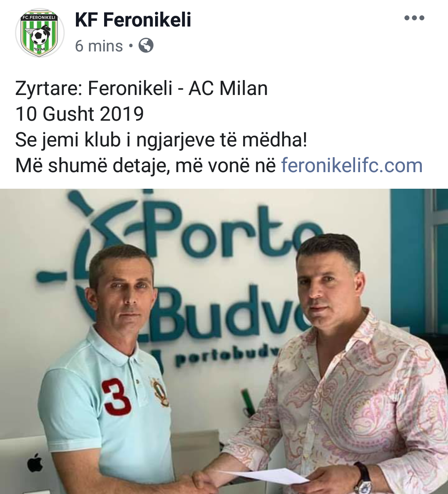448x494 pixels.
Task: Open the feronikelifc.com link
Action: coord(352,165)
